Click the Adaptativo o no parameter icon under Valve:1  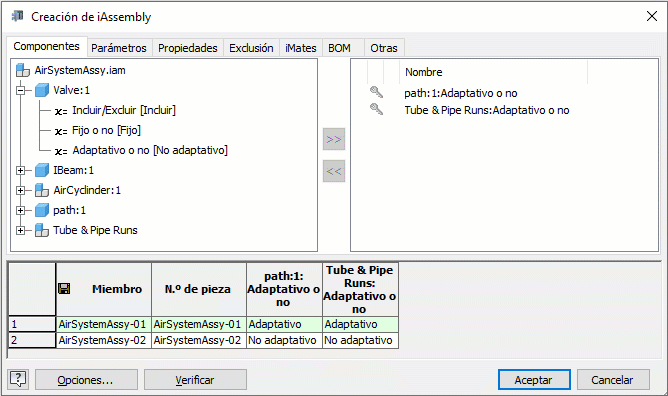pos(61,151)
